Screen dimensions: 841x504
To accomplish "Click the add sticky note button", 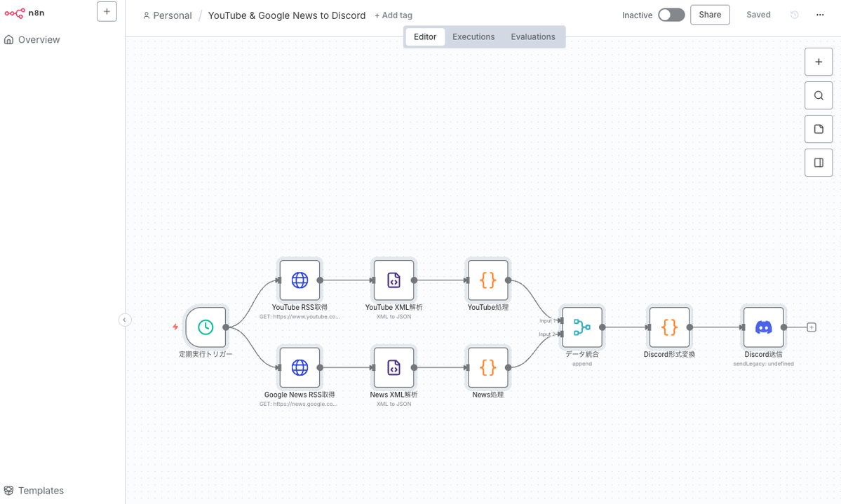I will click(x=819, y=129).
